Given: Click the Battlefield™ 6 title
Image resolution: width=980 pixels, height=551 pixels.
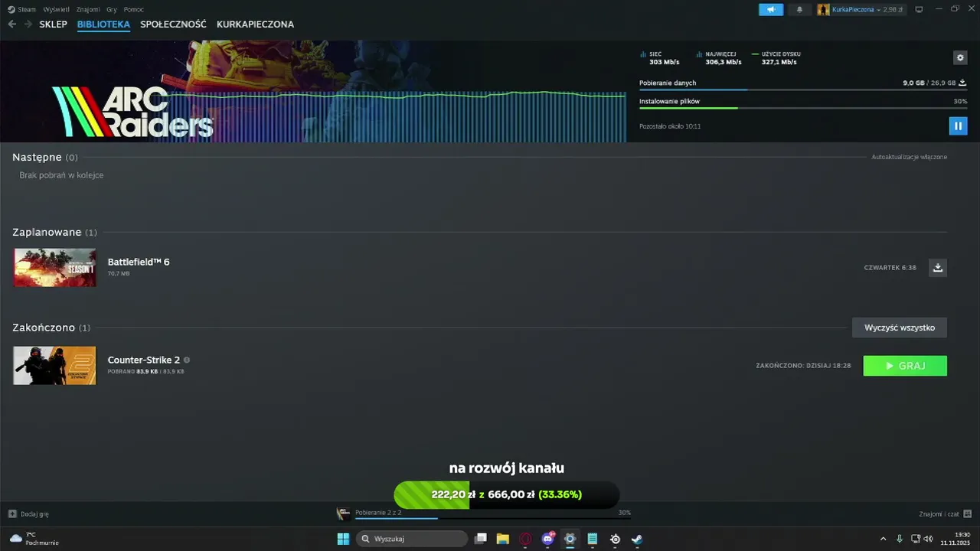Looking at the screenshot, I should [x=139, y=262].
